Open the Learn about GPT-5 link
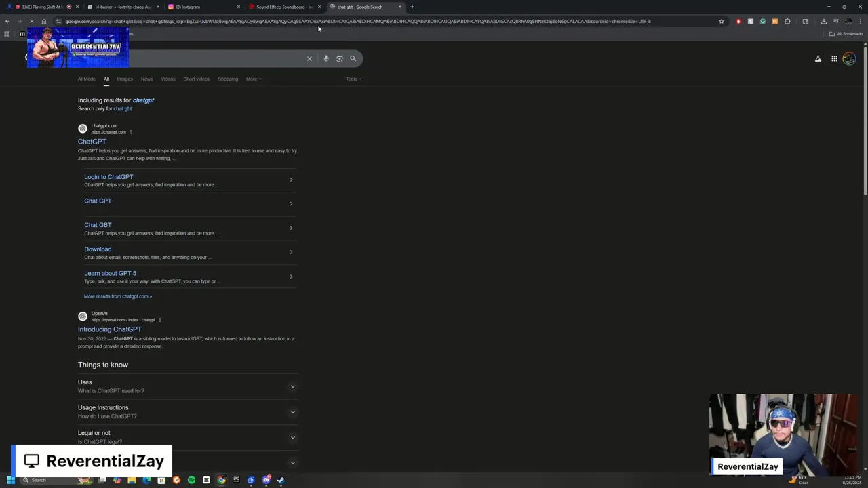The width and height of the screenshot is (868, 488). coord(110,274)
